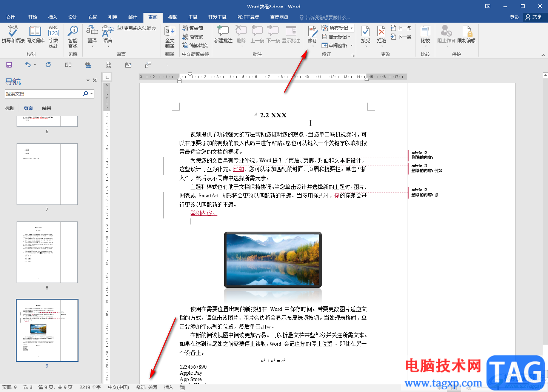Open the 文件 menu
Image resolution: width=548 pixels, height=392 pixels.
(11, 17)
